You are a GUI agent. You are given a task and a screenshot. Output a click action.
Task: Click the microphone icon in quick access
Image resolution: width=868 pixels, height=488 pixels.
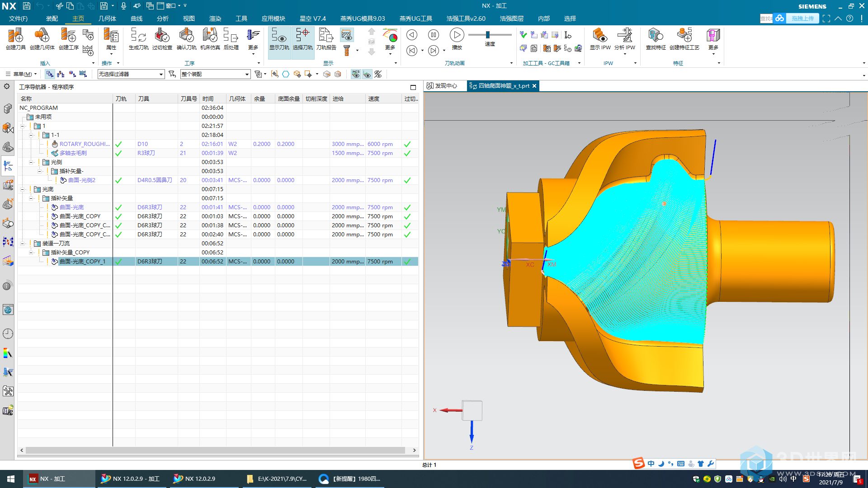[123, 6]
